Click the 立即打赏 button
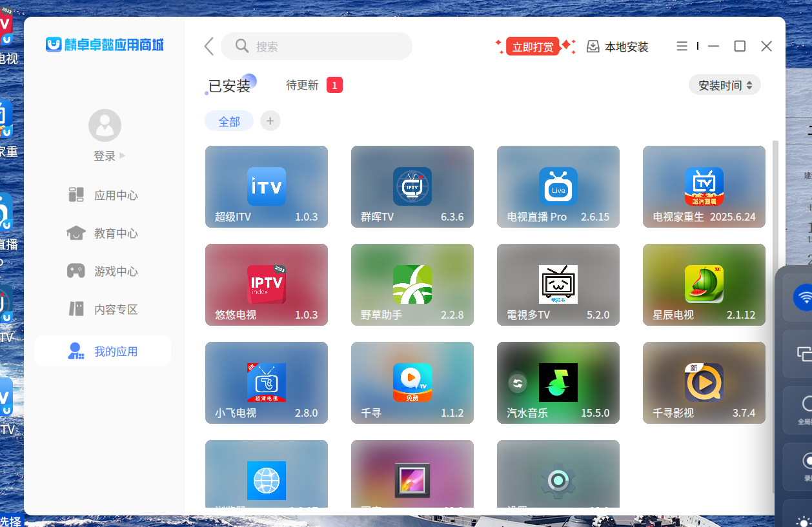Image resolution: width=812 pixels, height=527 pixels. tap(533, 46)
